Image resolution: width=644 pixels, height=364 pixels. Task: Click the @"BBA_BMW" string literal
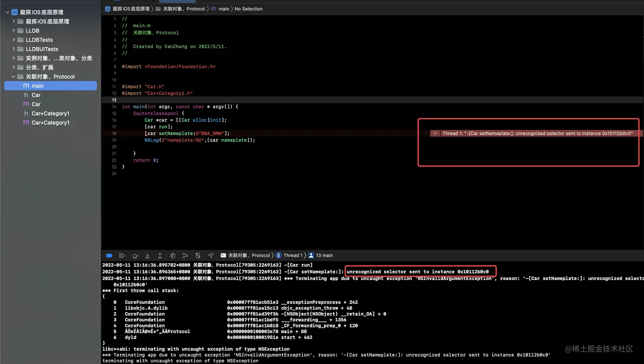210,133
